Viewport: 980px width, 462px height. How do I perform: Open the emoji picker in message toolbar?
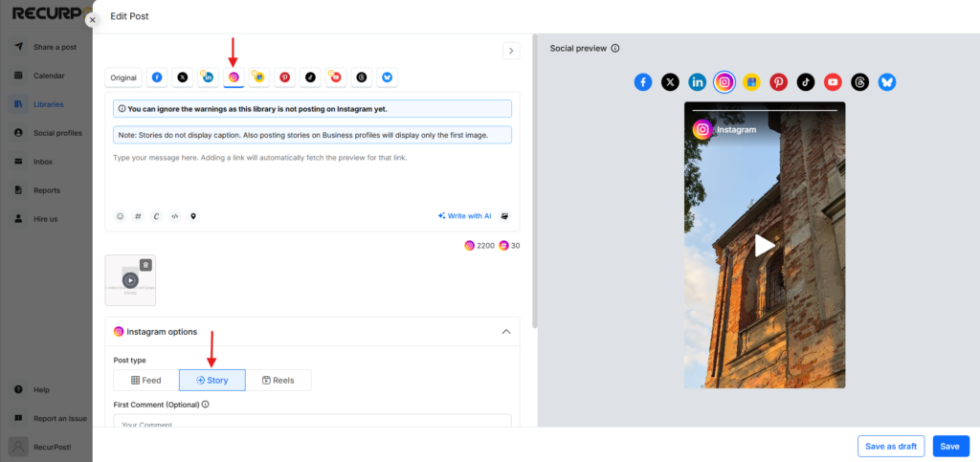click(120, 216)
